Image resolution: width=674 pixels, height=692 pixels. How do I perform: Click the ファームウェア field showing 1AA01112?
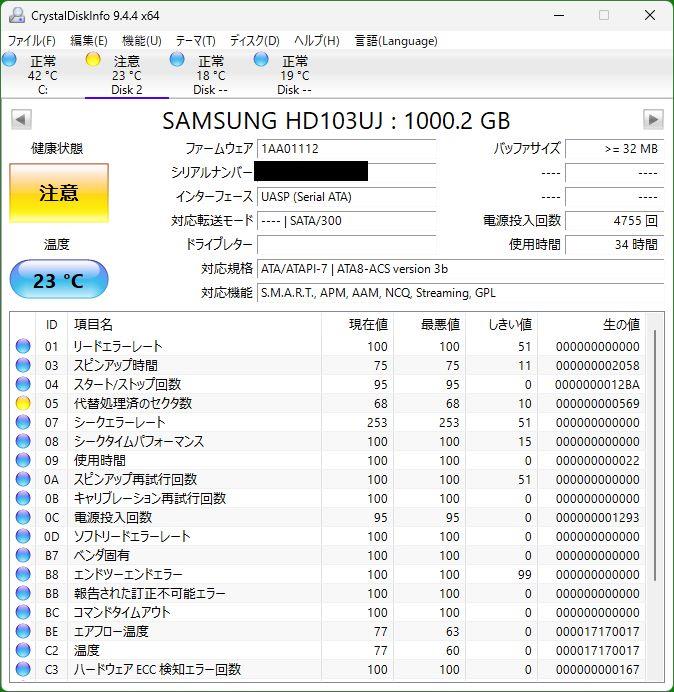click(346, 149)
